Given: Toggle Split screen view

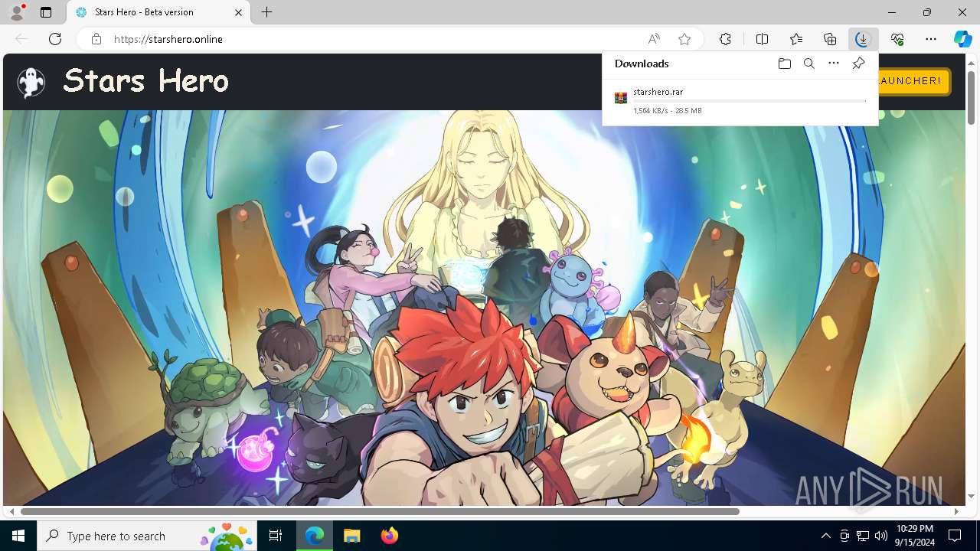Looking at the screenshot, I should click(x=762, y=39).
